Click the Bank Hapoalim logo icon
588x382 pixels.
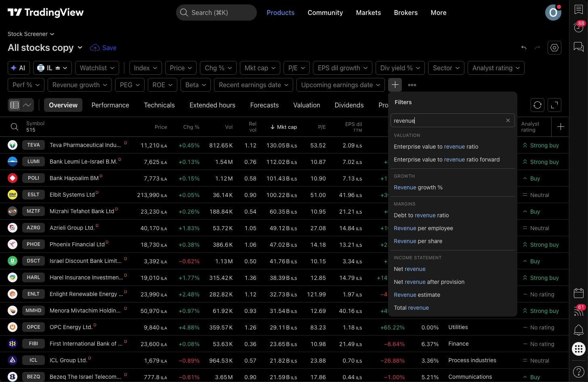pyautogui.click(x=13, y=178)
